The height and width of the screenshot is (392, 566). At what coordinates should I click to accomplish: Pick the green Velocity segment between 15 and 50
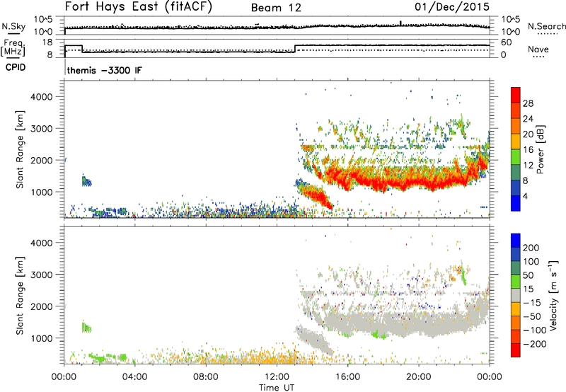coord(516,282)
